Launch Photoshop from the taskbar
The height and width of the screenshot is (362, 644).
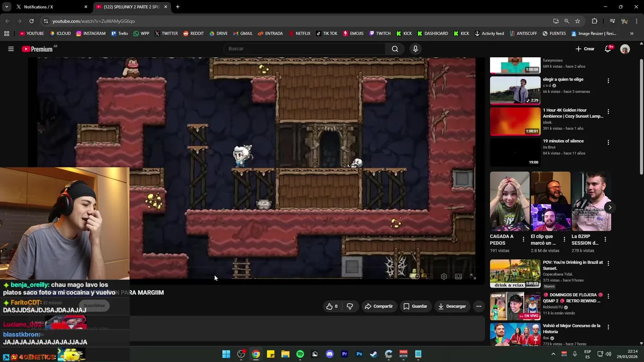pyautogui.click(x=359, y=354)
